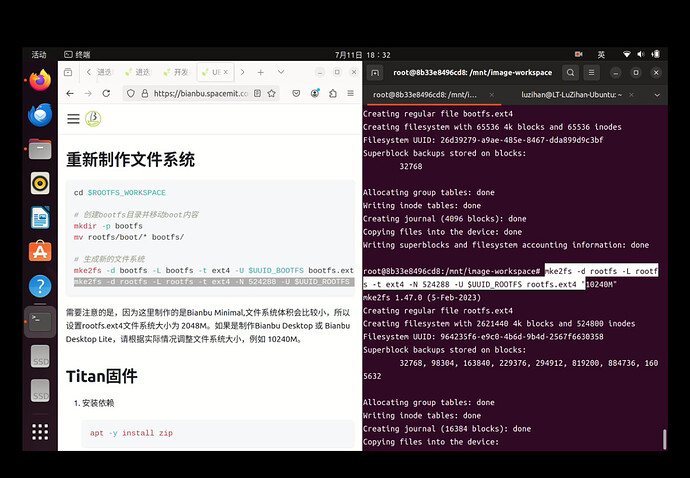Save page to Pocket
Screen dimensions: 690x478
click(296, 93)
